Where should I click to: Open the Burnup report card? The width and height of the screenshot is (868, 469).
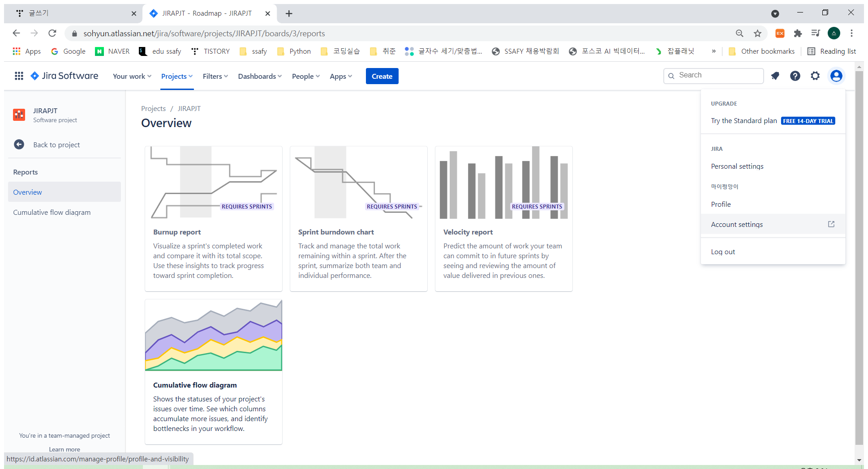tap(214, 219)
